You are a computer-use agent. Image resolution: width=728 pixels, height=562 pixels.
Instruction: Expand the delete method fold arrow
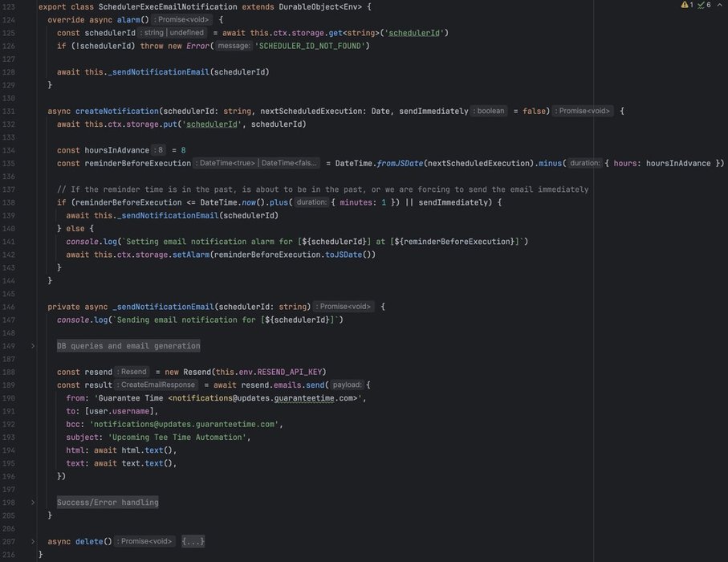33,542
